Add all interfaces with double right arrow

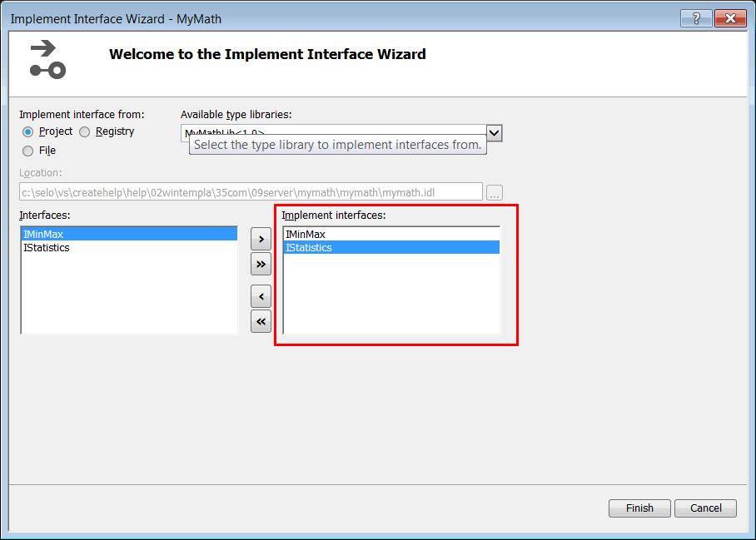pos(261,264)
